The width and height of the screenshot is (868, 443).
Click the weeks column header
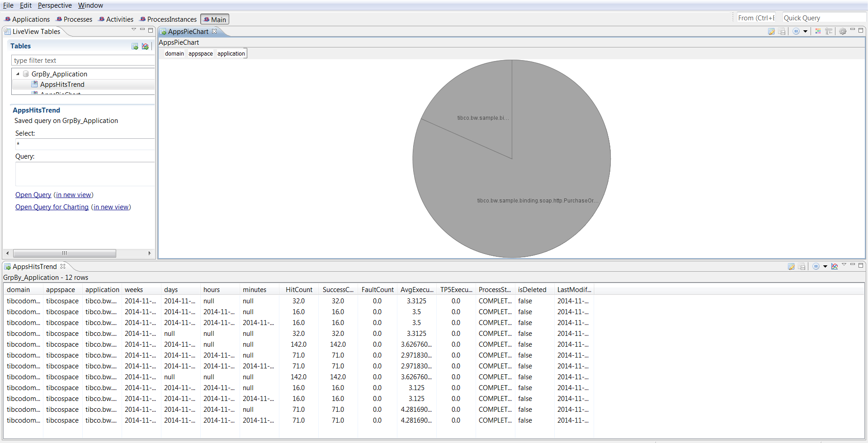(141, 290)
